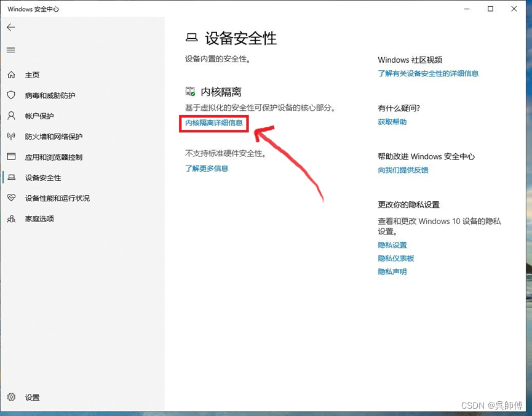Click the 内核隔离 section heading
Image resolution: width=532 pixels, height=416 pixels.
221,92
